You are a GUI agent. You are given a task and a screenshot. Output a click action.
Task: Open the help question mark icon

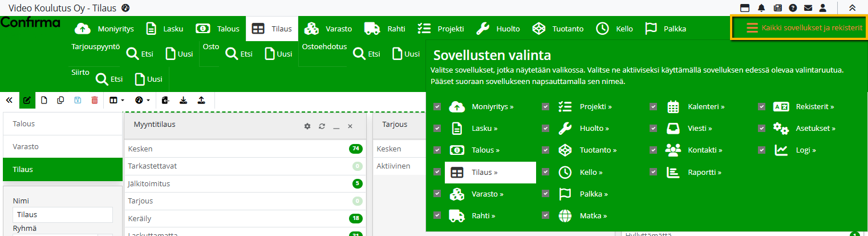point(793,8)
